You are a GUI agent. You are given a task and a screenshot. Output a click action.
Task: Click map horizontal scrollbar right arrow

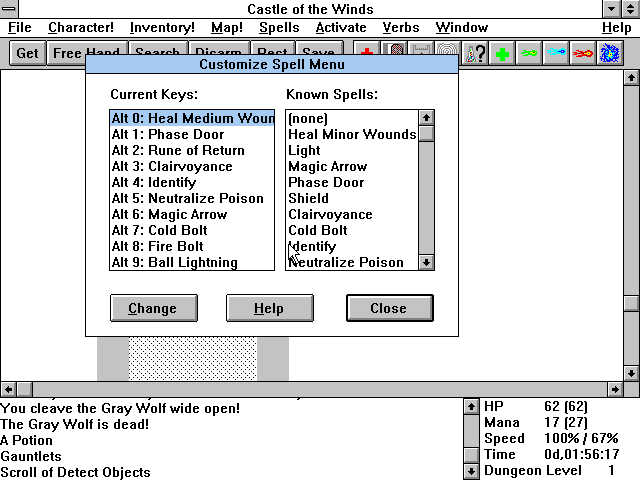point(615,389)
